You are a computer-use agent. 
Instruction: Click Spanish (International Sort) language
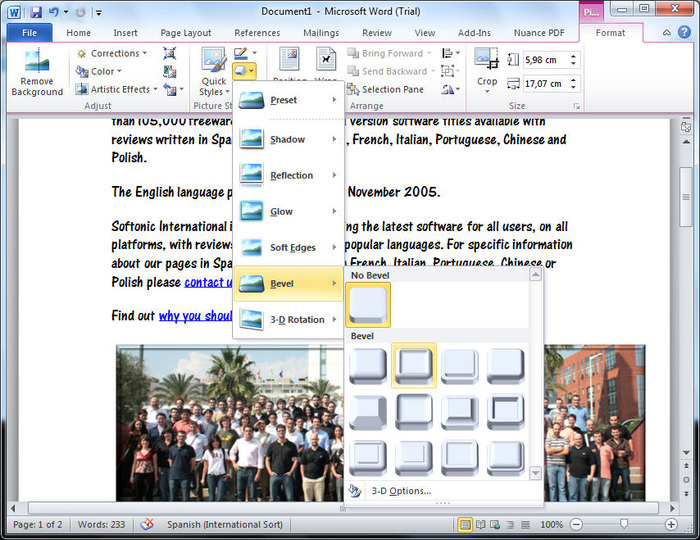tap(225, 524)
